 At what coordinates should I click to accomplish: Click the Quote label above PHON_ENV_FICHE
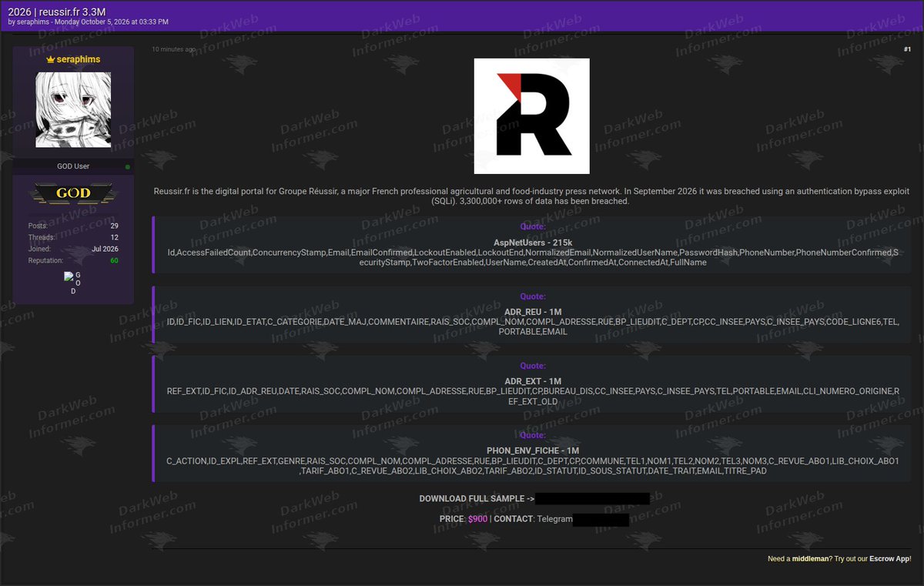(533, 435)
